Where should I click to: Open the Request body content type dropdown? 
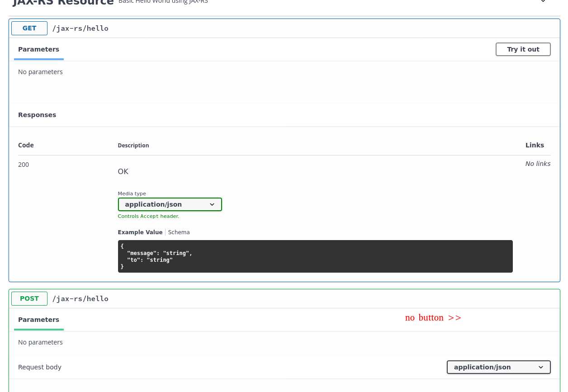(x=499, y=367)
